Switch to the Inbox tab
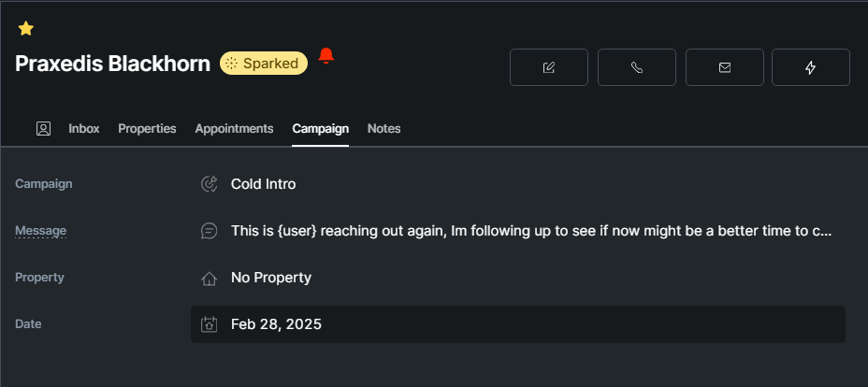The image size is (868, 387). coord(84,129)
